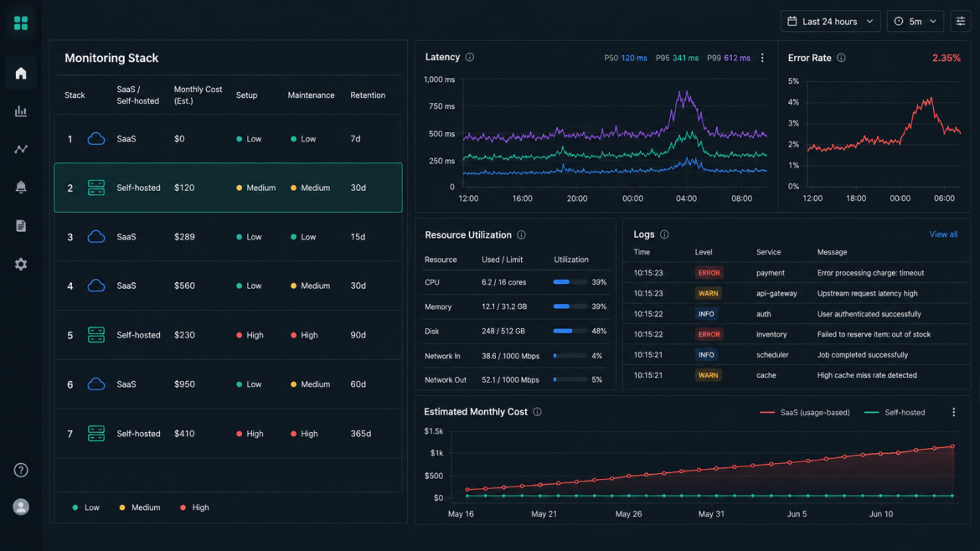Click 365d retention value
This screenshot has height=551, width=980.
click(x=361, y=434)
